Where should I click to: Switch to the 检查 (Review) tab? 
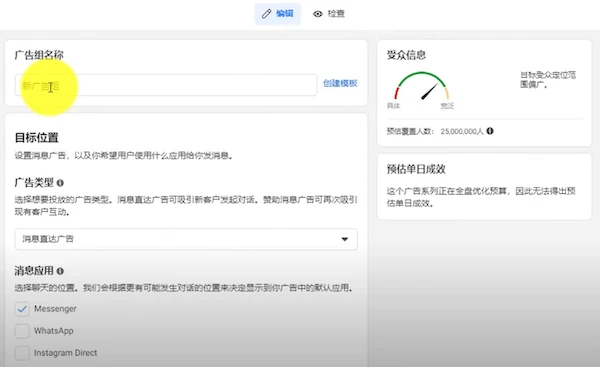pyautogui.click(x=329, y=14)
